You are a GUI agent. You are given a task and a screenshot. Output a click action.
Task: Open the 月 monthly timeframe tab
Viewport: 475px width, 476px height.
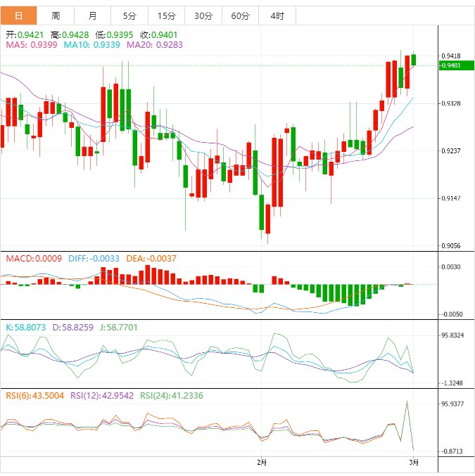click(93, 15)
